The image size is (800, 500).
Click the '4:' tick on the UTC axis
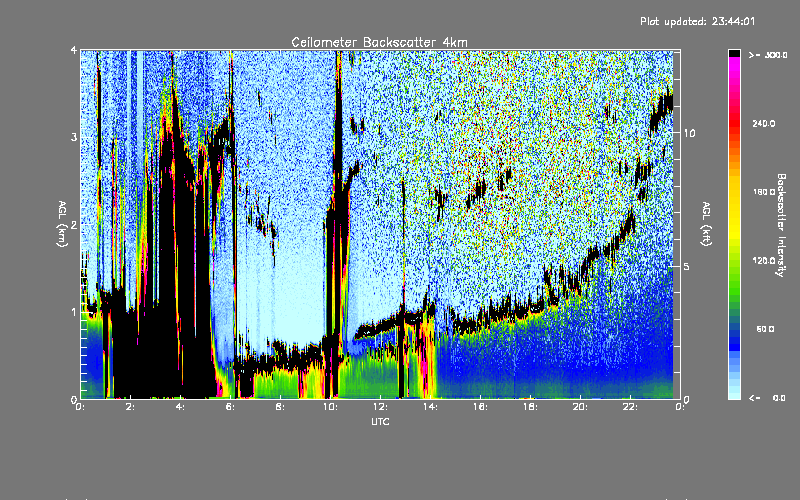[x=181, y=407]
